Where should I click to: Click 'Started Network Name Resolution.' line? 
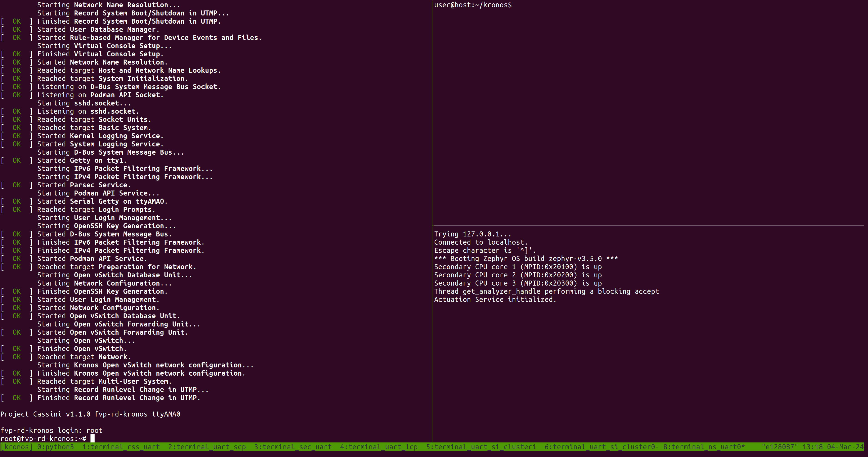(103, 62)
